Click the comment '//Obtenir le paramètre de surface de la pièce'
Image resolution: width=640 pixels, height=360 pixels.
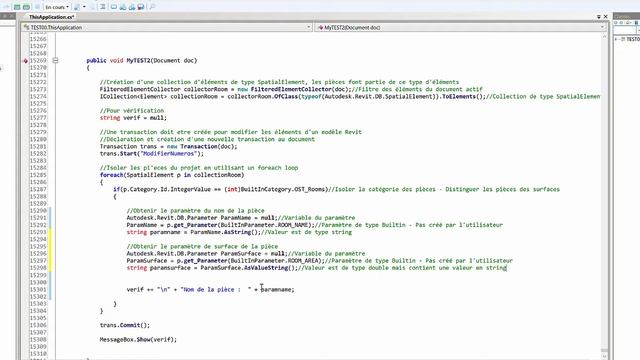(202, 247)
